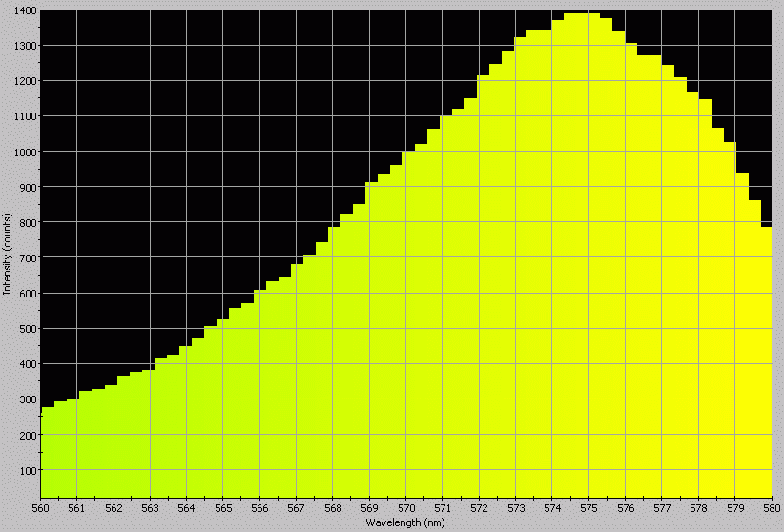Click grid intersection at 570 nm, 500 counts
Image resolution: width=784 pixels, height=532 pixels.
coord(405,329)
